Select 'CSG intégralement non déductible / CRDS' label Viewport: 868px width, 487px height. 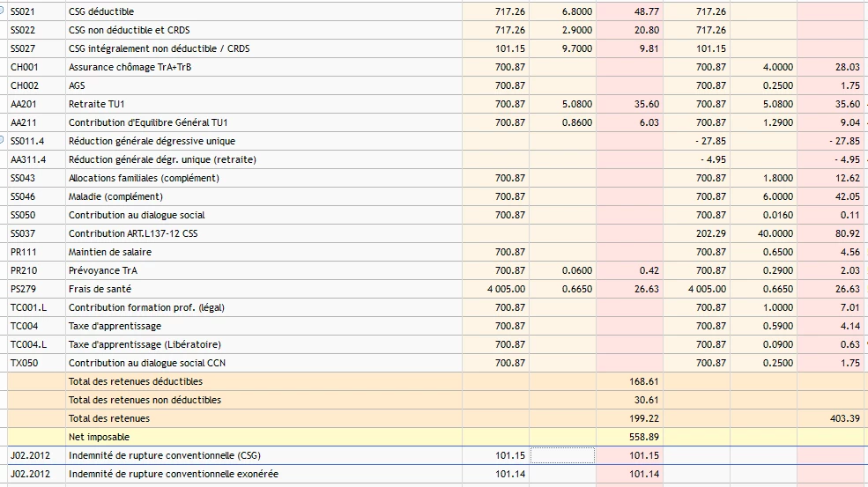159,48
